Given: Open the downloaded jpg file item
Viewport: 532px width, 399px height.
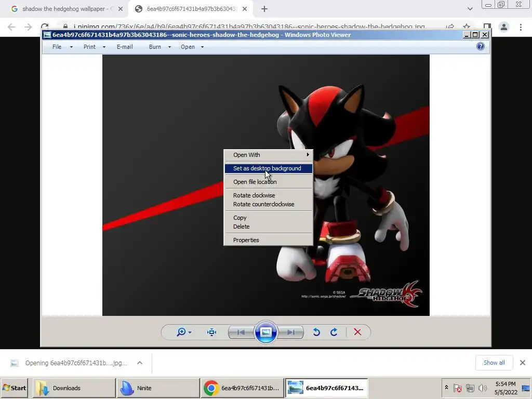Looking at the screenshot, I should pyautogui.click(x=69, y=363).
